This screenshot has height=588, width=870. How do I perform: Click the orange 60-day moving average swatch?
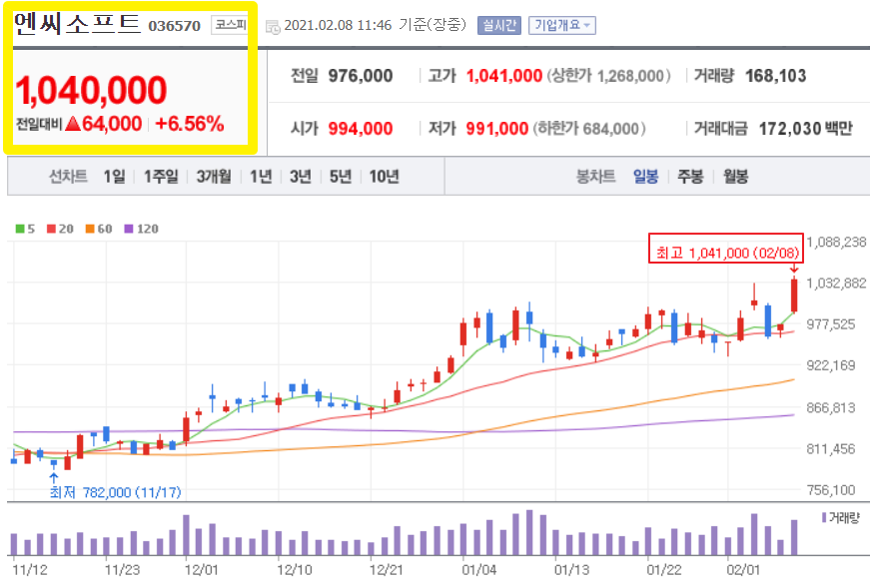tap(90, 229)
